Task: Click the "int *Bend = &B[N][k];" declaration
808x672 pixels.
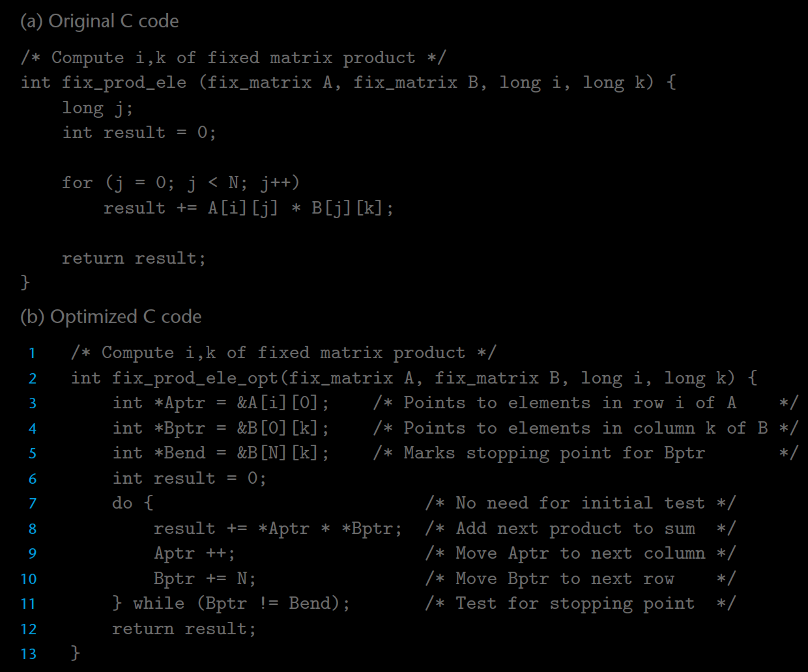Action: [x=221, y=453]
